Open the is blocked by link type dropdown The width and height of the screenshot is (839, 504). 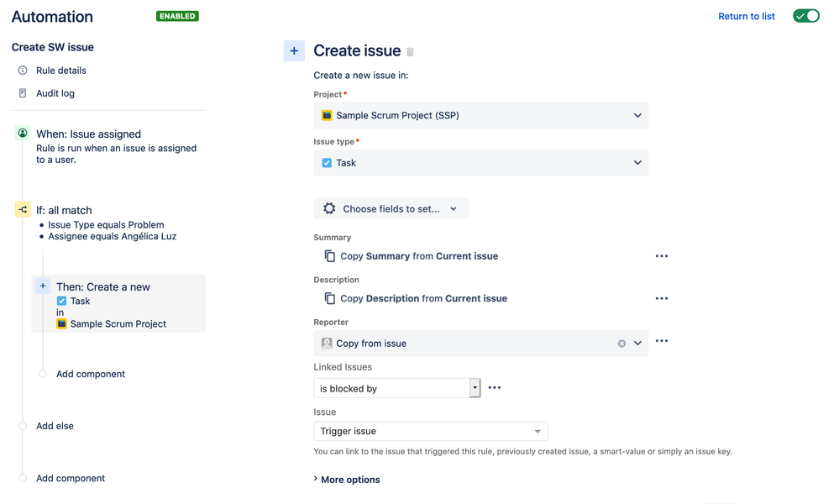[x=396, y=388]
